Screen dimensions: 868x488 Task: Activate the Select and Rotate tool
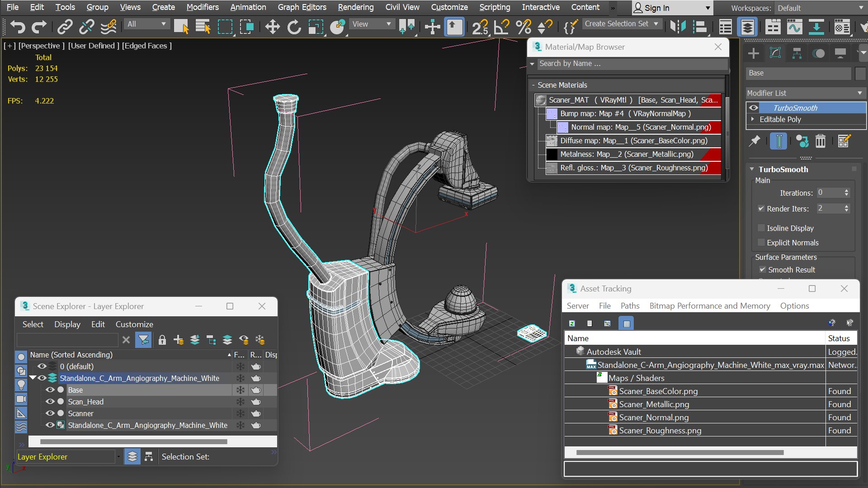(294, 27)
